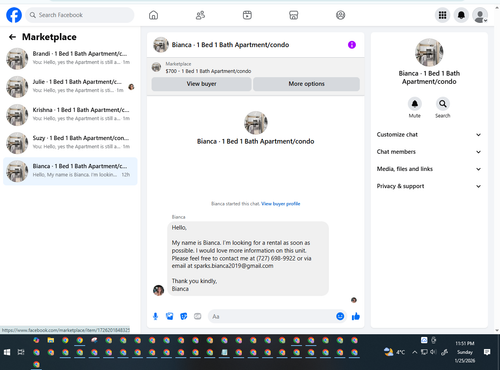Open the Suzy apartment conversation

click(x=70, y=143)
